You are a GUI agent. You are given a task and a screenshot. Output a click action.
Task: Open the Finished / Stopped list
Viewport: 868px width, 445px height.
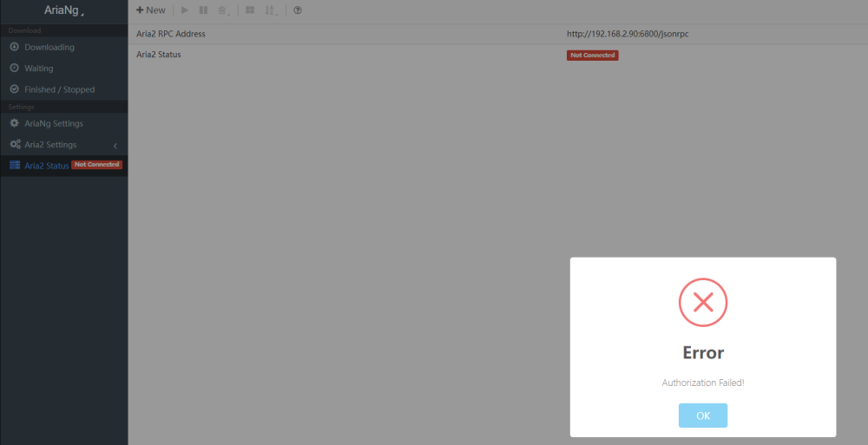click(63, 89)
